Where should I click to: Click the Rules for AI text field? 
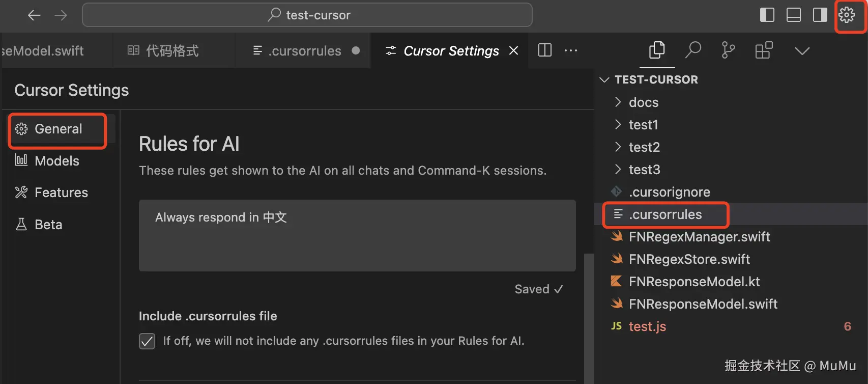click(357, 235)
